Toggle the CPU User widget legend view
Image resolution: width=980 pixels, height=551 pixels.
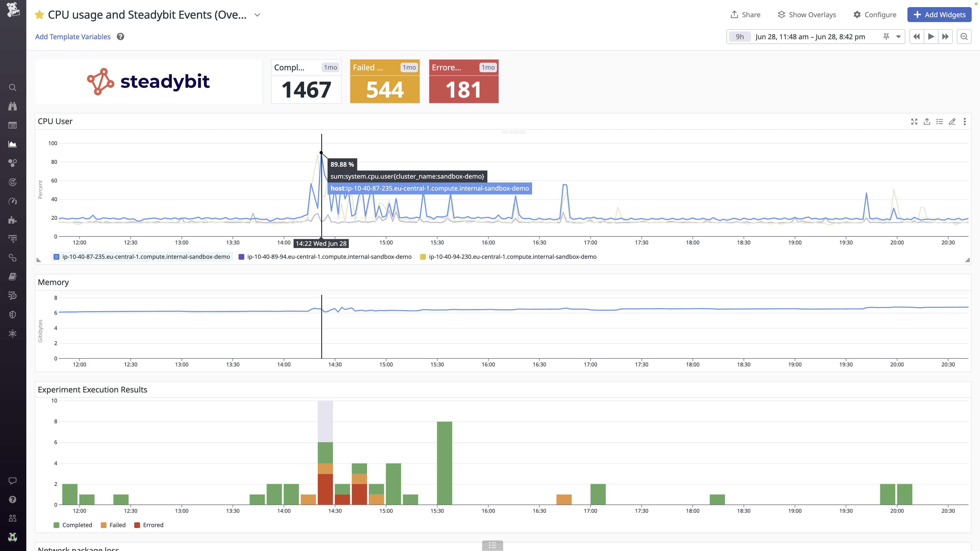point(940,122)
